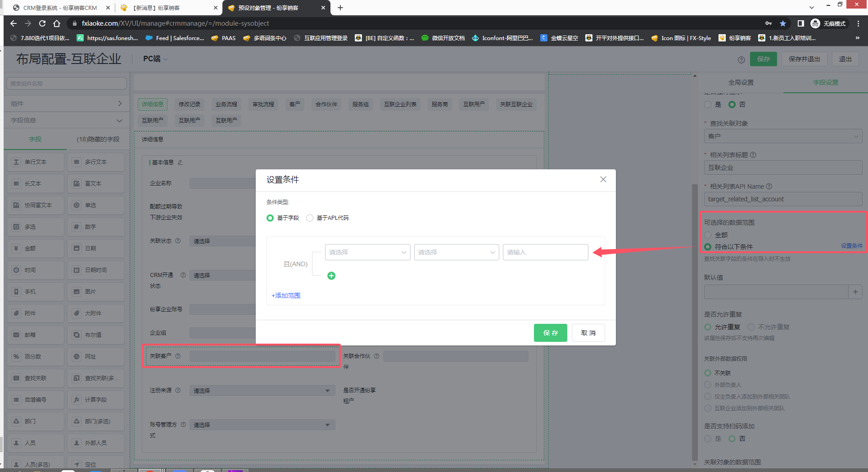Click 退出 button in header
The width and height of the screenshot is (868, 472).
pyautogui.click(x=845, y=59)
